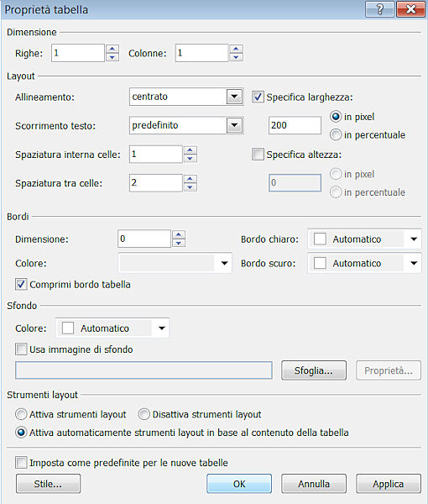Image resolution: width=428 pixels, height=504 pixels.
Task: Increase Righe value with up arrow
Action: 112,49
